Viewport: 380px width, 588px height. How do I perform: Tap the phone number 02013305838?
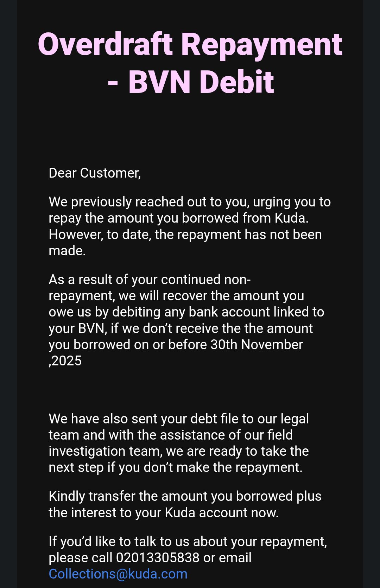pos(158,558)
